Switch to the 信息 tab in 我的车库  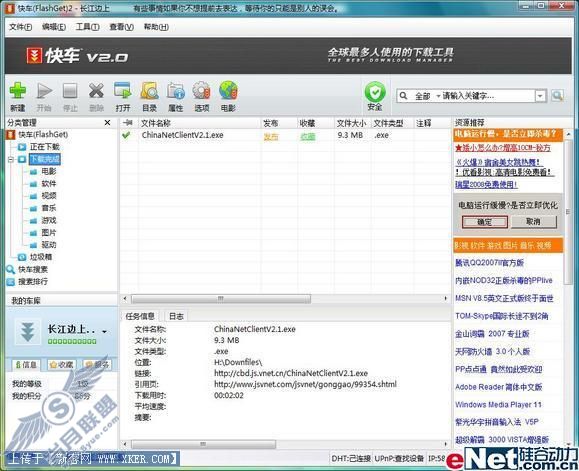point(26,365)
